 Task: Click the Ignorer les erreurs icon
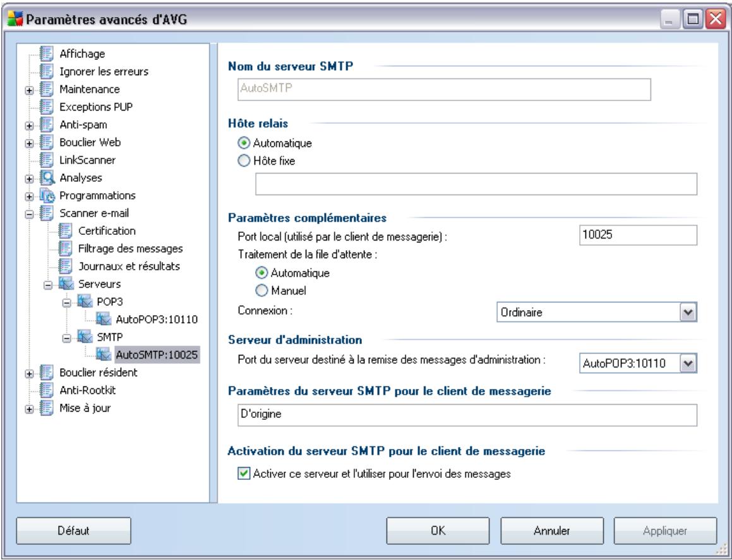tap(47, 71)
